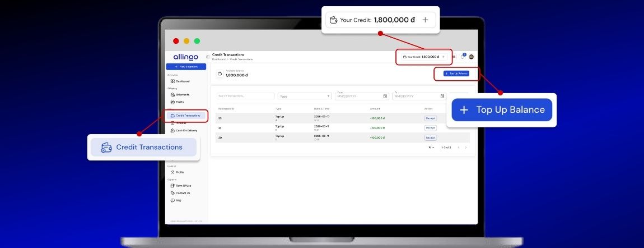This screenshot has height=248, width=644.
Task: Click Receipt for reference 20
Action: (430, 138)
